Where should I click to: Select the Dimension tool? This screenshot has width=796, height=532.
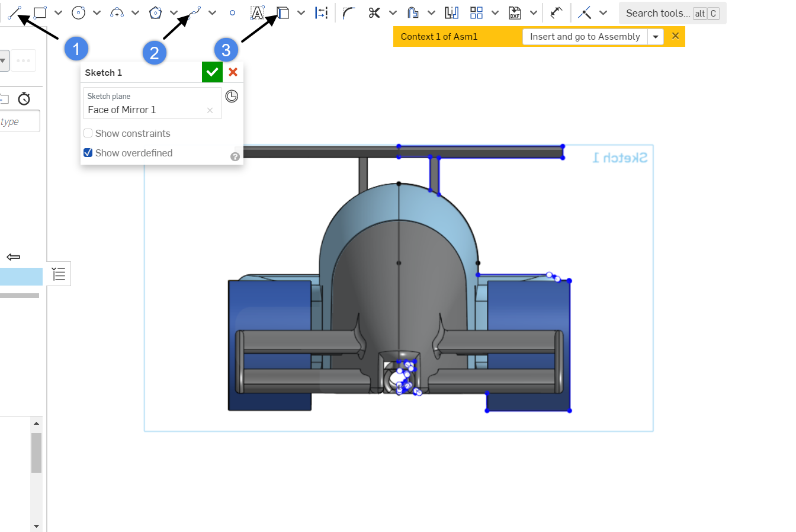556,12
